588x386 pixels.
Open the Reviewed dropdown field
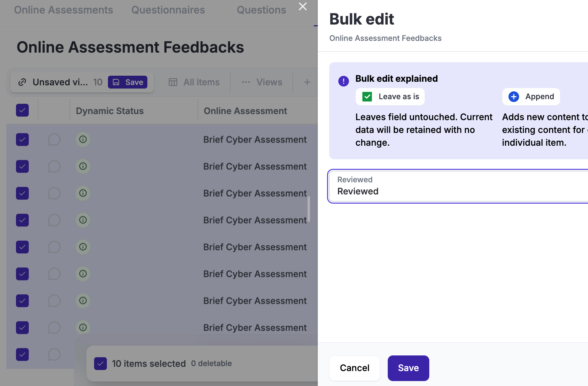tap(458, 186)
